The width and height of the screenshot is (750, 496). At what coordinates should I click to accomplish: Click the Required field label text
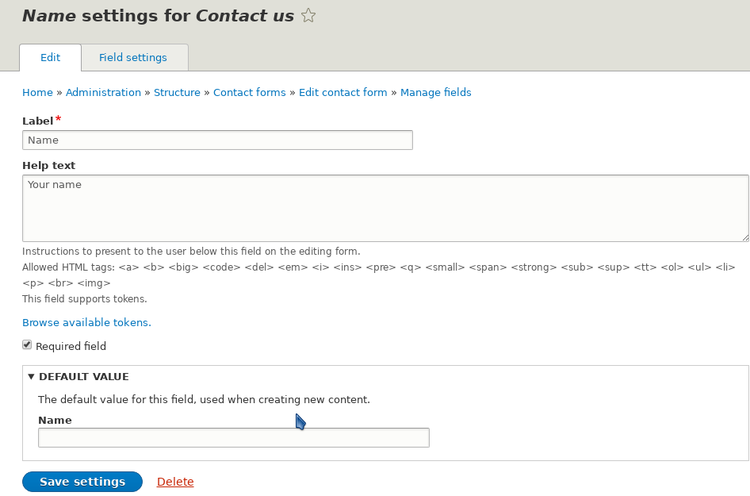(71, 346)
